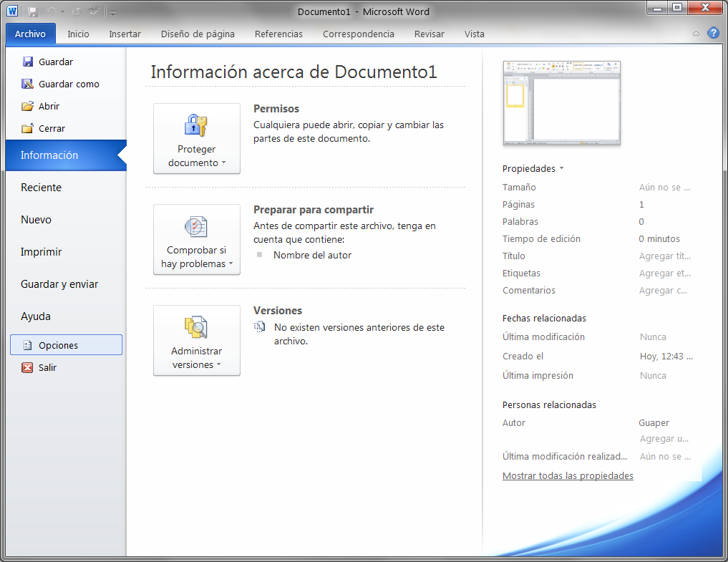Click the Cerrar label in the sidebar

click(52, 129)
